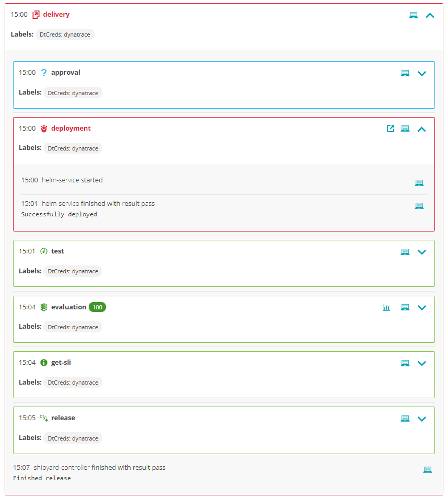Expand the release task section
Viewport: 448px width, 498px height.
[x=422, y=419]
